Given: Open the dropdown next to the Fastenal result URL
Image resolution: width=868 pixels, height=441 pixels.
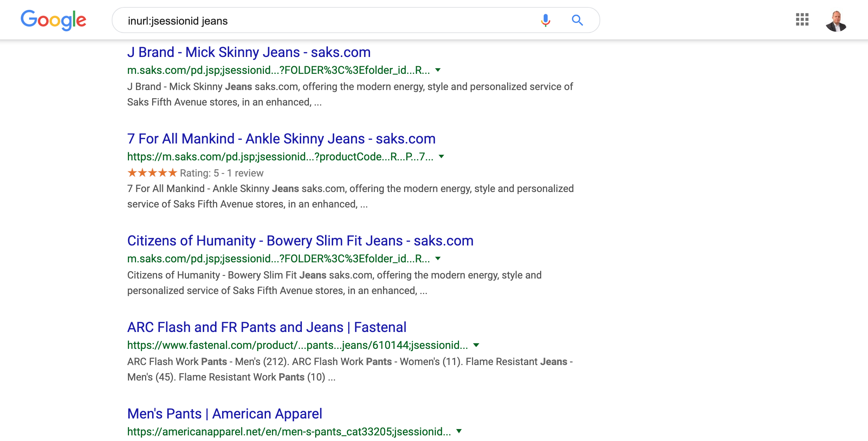Looking at the screenshot, I should point(477,345).
